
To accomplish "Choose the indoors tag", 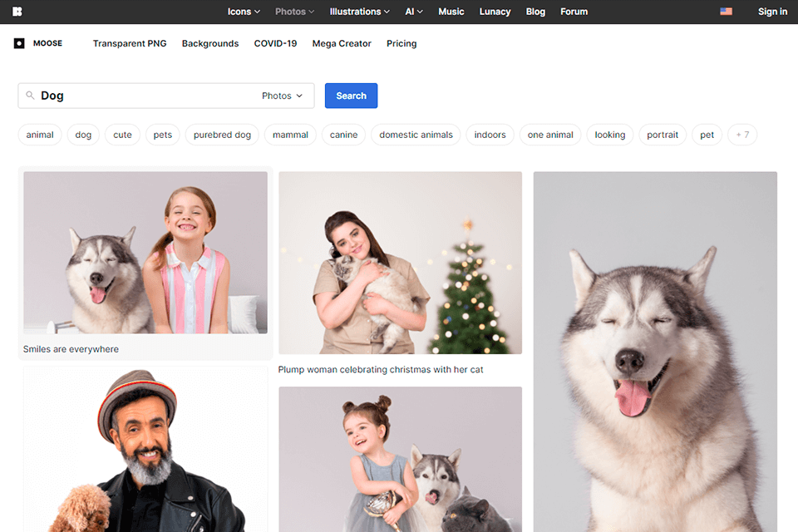I will click(490, 135).
